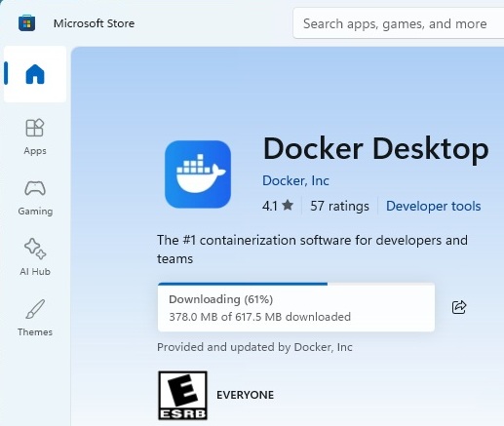Click '378.0 MB of 617.5 MB downloaded' text
504x426 pixels.
click(x=260, y=317)
